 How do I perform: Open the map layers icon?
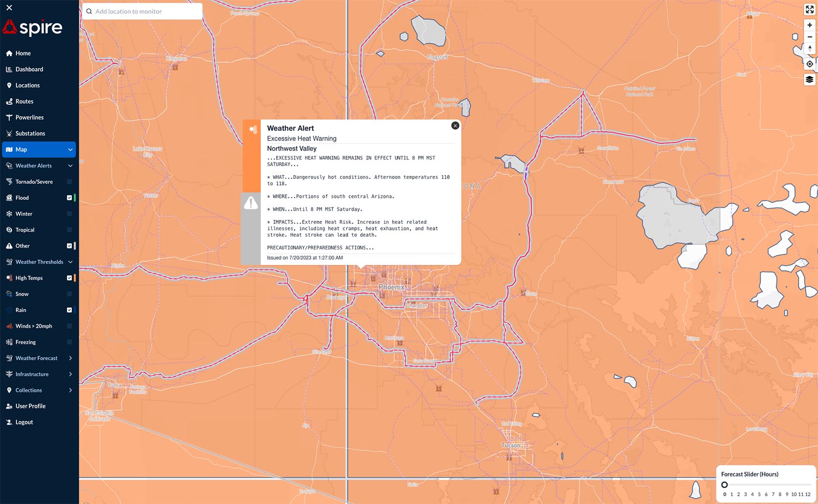point(809,80)
